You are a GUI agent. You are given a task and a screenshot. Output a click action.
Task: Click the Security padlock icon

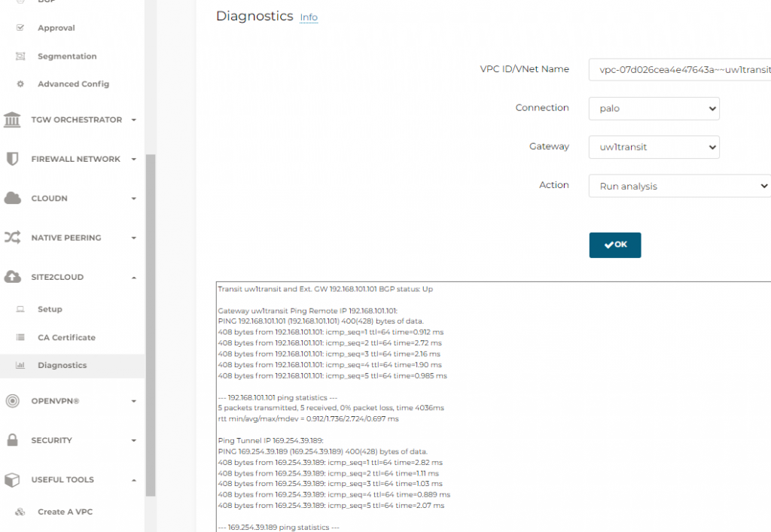click(x=12, y=439)
